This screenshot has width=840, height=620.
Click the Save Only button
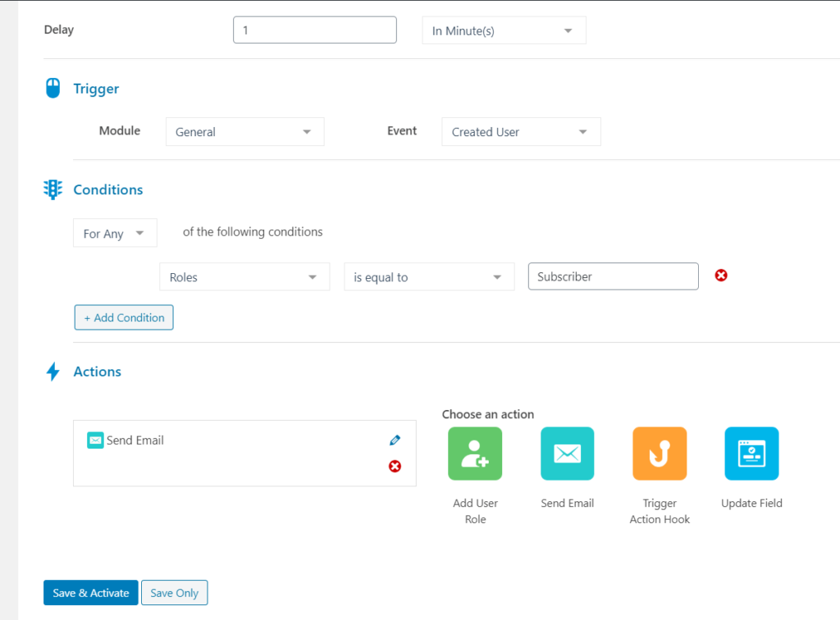click(174, 593)
